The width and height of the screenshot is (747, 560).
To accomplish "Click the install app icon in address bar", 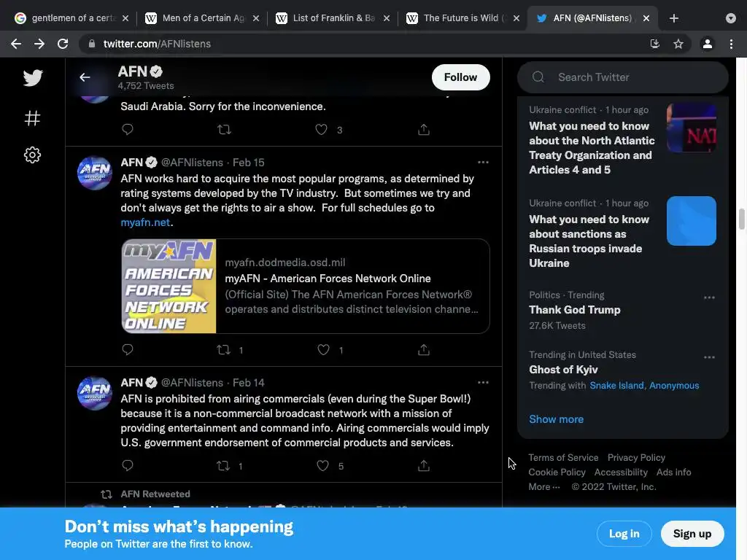I will (655, 44).
